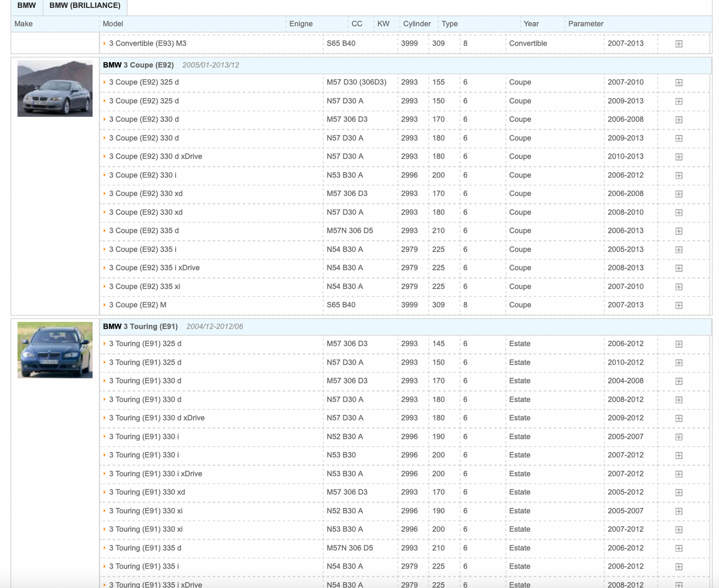Open 3 Coupe (E92) 335 xi link
Viewport: 719px width, 588px height.
pyautogui.click(x=145, y=287)
